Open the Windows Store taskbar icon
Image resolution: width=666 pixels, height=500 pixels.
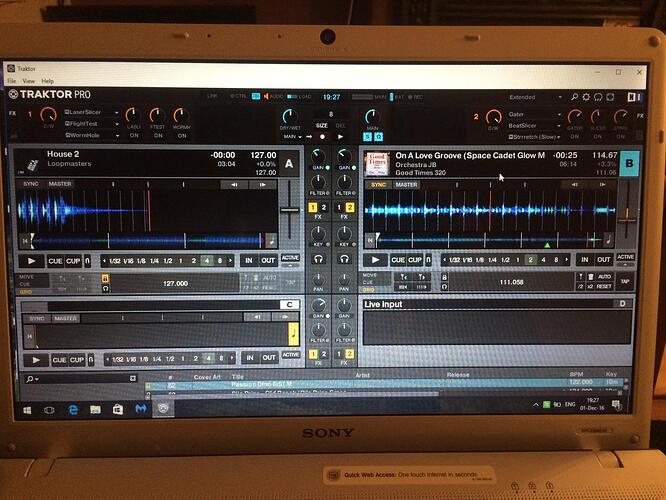[118, 410]
